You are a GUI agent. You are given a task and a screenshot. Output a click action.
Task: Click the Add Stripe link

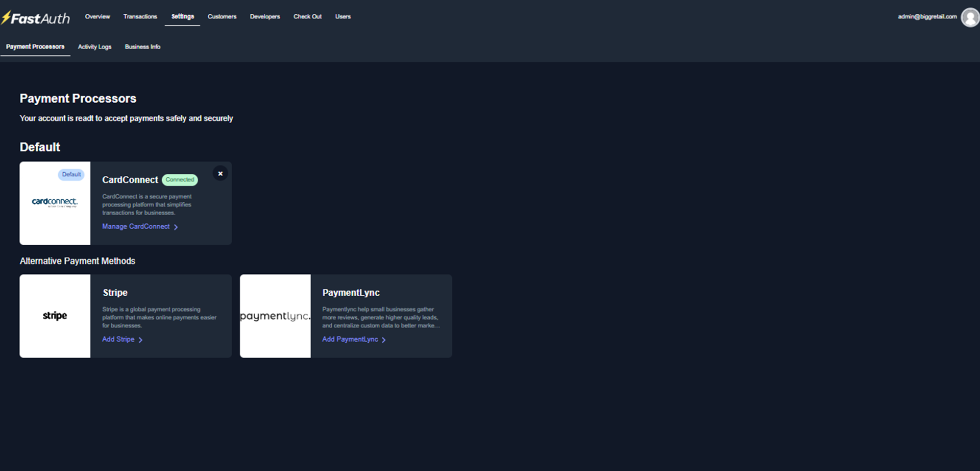118,339
